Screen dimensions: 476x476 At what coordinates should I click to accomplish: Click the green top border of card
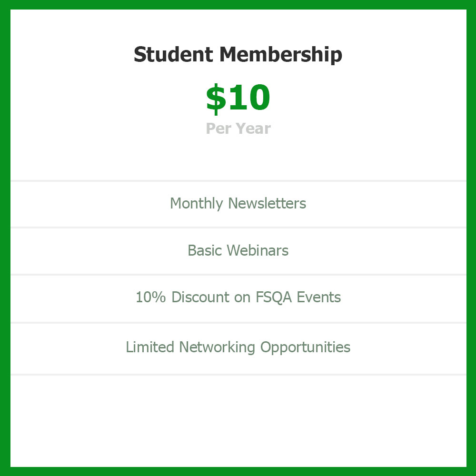[x=238, y=5]
